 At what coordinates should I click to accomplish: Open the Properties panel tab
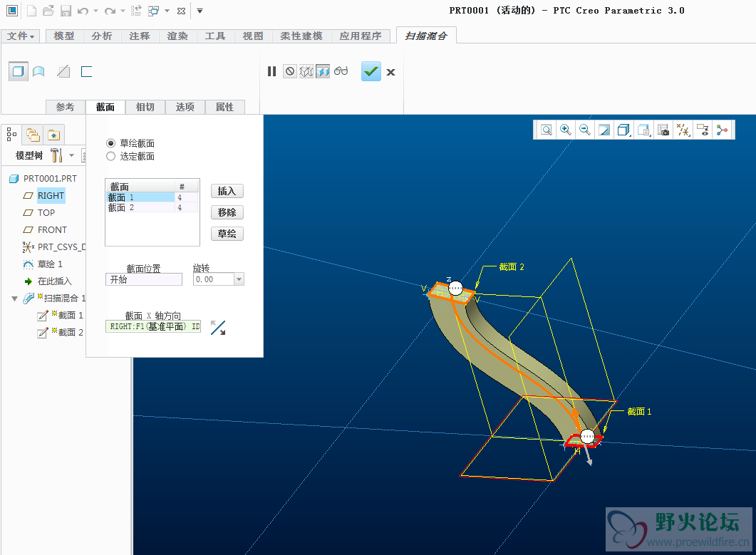[224, 107]
